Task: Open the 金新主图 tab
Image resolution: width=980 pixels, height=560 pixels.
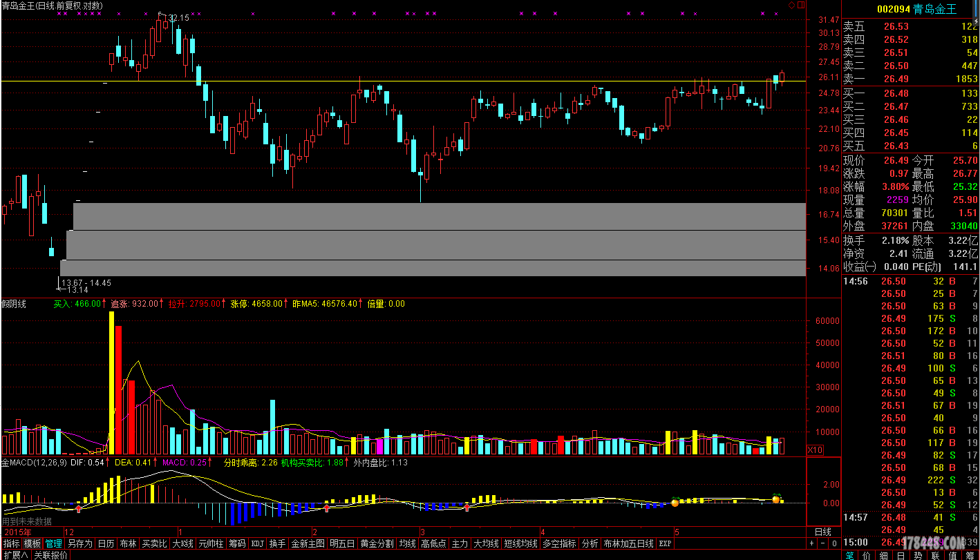Action: coord(308,543)
